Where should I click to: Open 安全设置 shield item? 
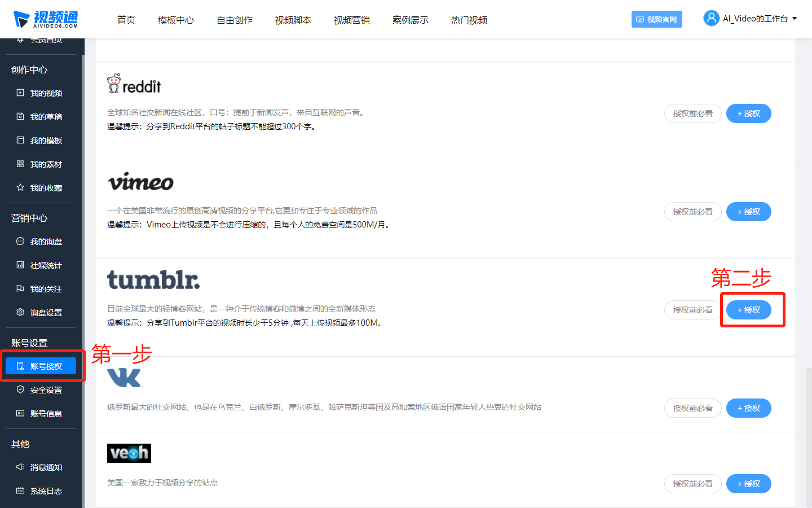coord(41,390)
